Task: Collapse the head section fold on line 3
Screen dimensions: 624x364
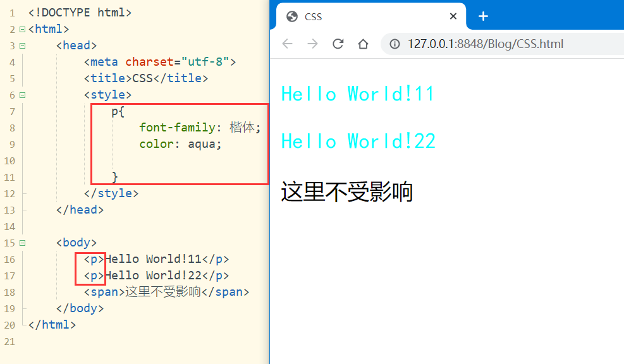Action: 21,45
